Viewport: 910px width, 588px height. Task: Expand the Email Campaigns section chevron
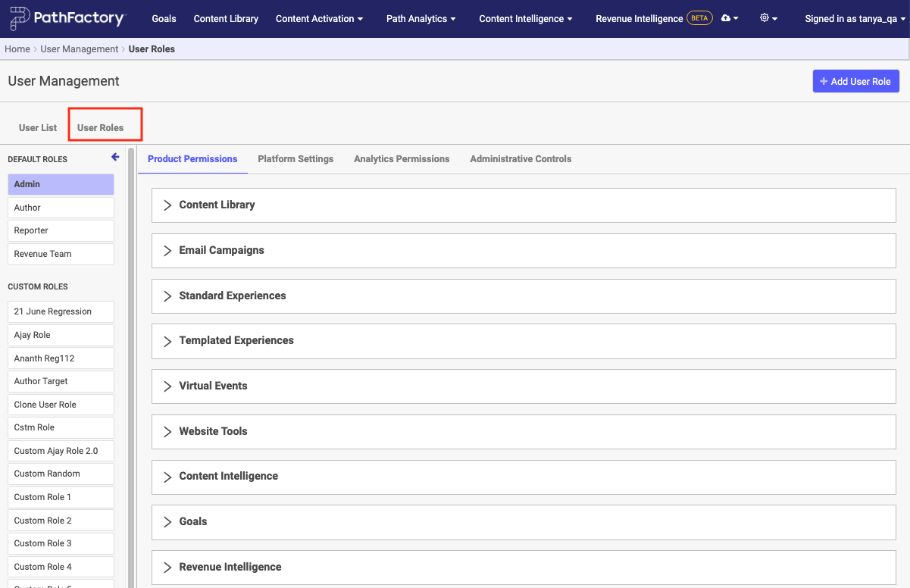[x=167, y=250]
